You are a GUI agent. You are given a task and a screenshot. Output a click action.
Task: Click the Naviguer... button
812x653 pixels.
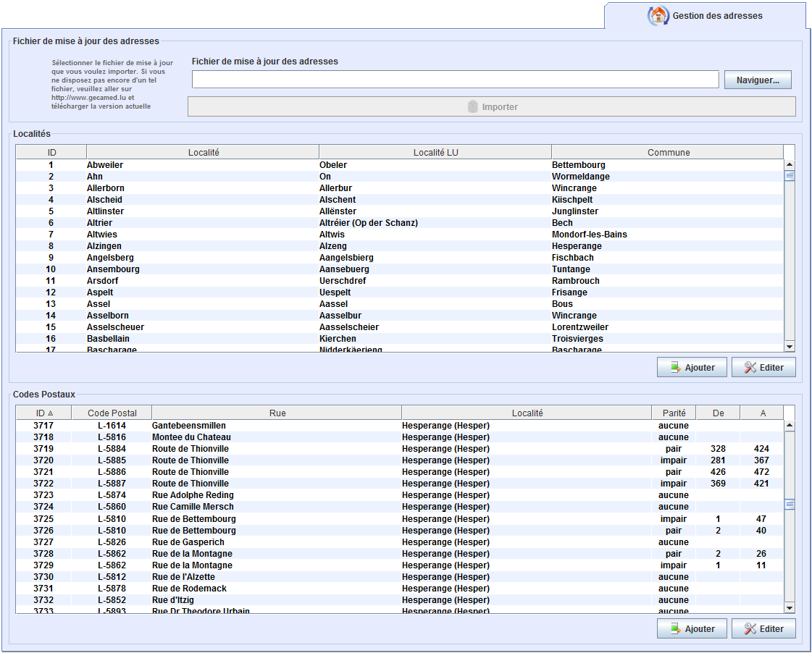(x=757, y=80)
